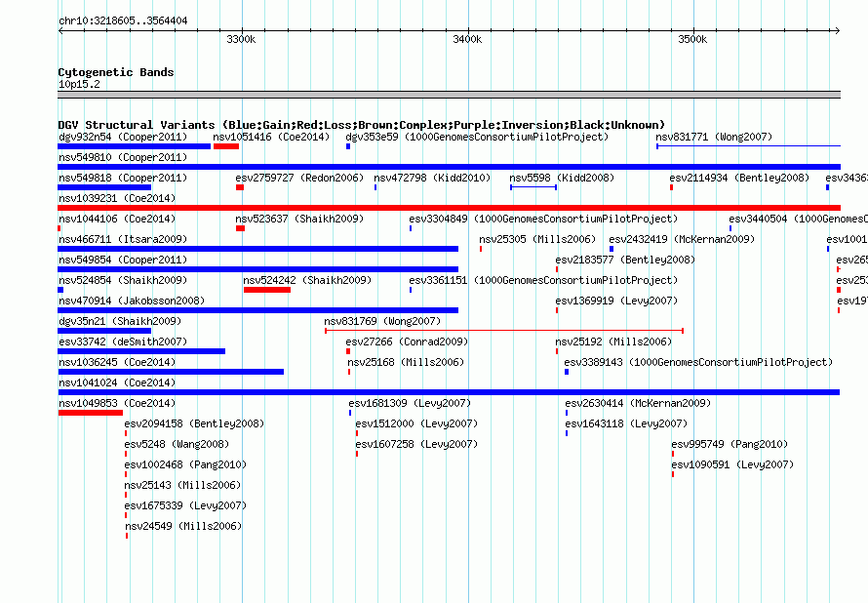Image resolution: width=868 pixels, height=603 pixels.
Task: Select the esv1512000 (Levy2007) label
Action: (416, 423)
